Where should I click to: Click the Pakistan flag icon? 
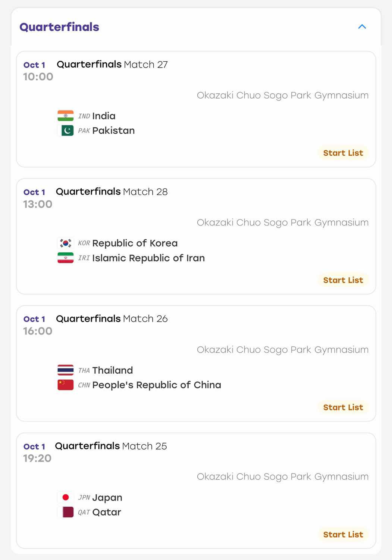pos(66,131)
